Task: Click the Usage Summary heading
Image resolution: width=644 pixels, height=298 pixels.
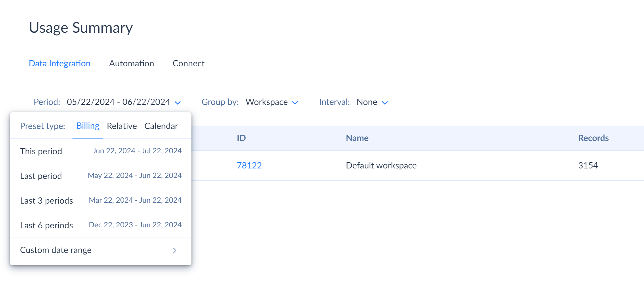Action: [81, 28]
